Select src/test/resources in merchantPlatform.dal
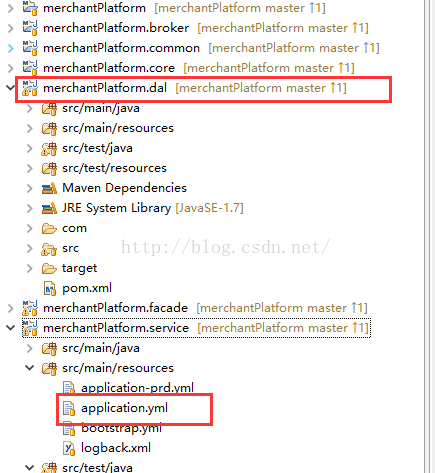 click(114, 168)
